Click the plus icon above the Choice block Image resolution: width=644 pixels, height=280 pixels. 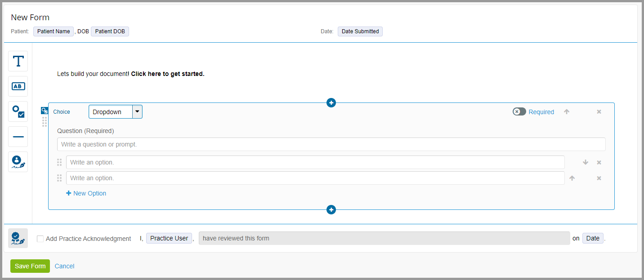coord(331,102)
